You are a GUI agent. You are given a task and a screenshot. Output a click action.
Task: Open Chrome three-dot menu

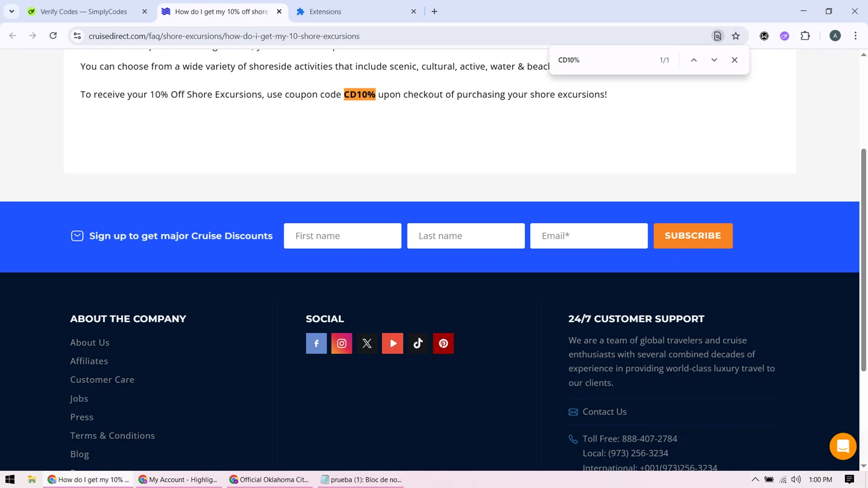click(855, 36)
